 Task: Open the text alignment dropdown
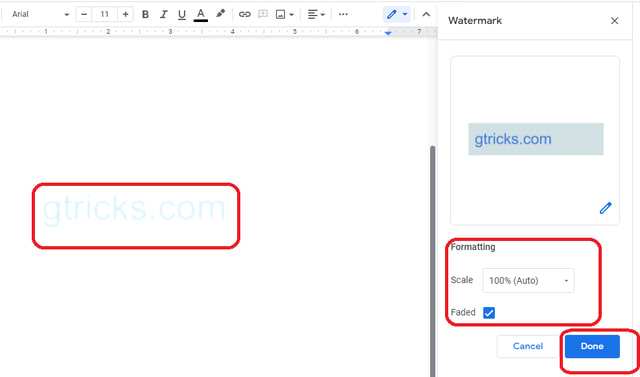(316, 15)
